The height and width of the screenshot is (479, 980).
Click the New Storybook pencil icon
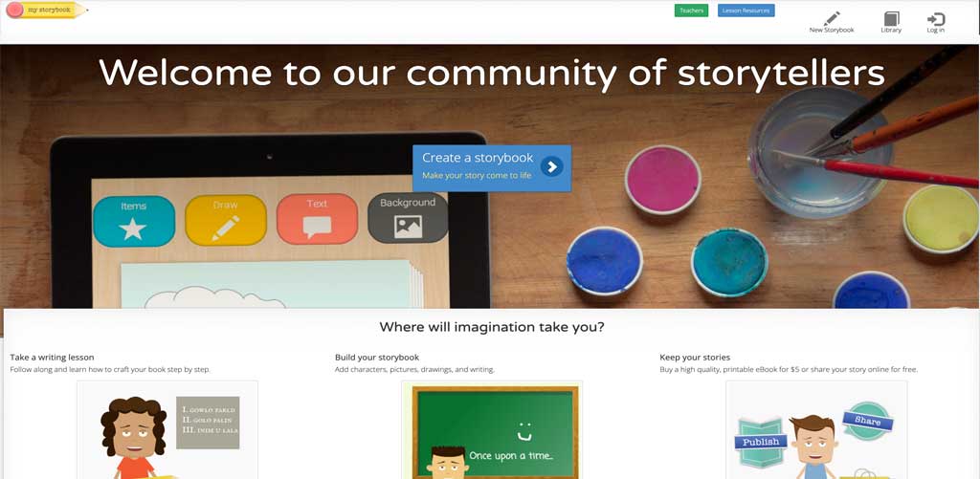[832, 18]
